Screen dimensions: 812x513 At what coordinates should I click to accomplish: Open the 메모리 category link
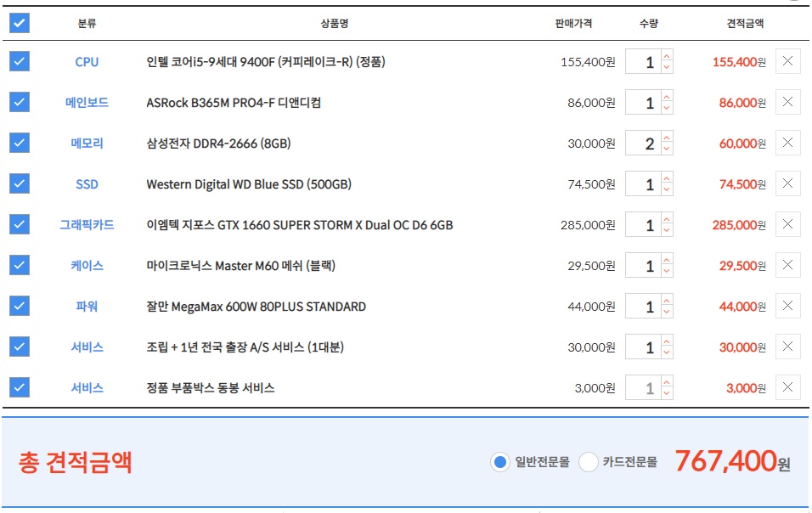pyautogui.click(x=87, y=144)
